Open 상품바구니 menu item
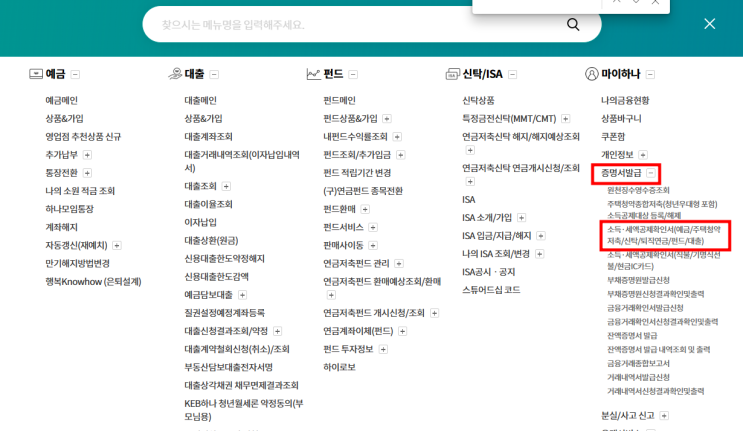The height and width of the screenshot is (431, 743). click(x=621, y=118)
